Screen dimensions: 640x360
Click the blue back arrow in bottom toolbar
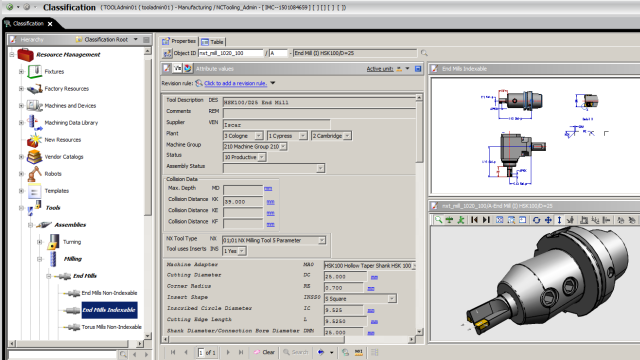pyautogui.click(x=321, y=352)
